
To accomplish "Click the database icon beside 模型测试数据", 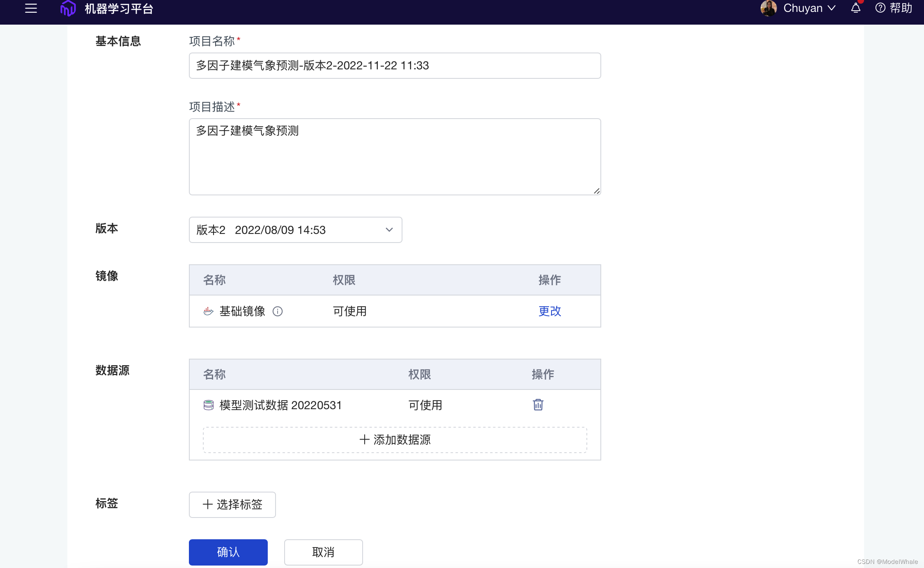I will point(209,405).
